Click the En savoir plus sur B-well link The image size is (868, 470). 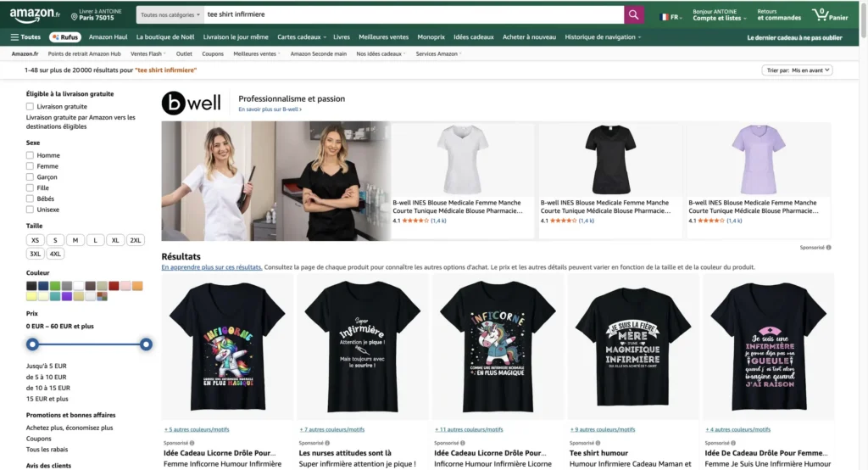[x=270, y=109]
